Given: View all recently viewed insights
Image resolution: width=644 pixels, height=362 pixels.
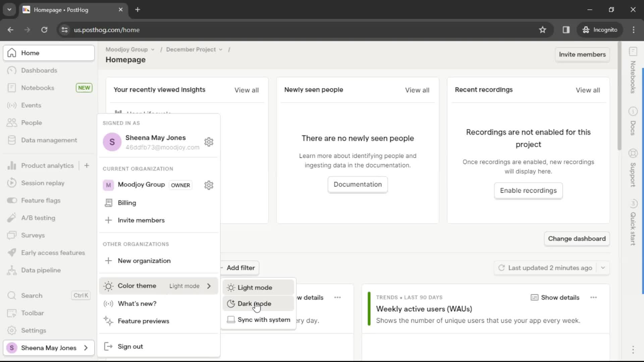Looking at the screenshot, I should pyautogui.click(x=247, y=90).
